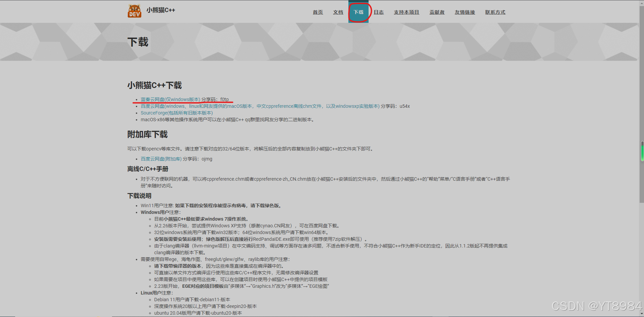Click the scrollbar down arrow
The height and width of the screenshot is (317, 644).
click(642, 314)
